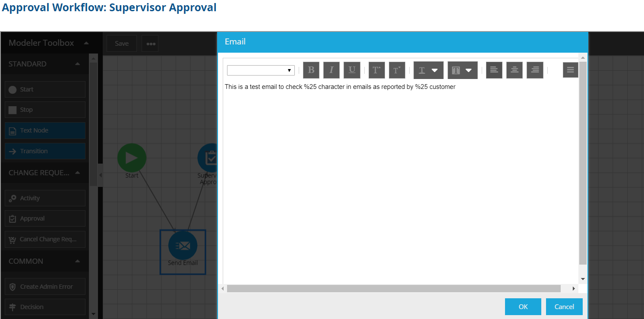The height and width of the screenshot is (319, 644).
Task: Align text left in email editor
Action: (x=494, y=70)
